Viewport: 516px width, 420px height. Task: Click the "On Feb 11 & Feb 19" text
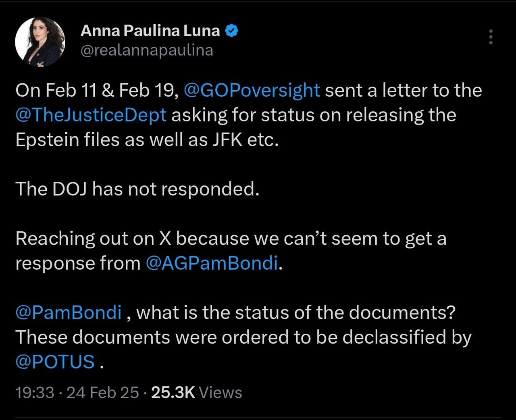(x=97, y=90)
